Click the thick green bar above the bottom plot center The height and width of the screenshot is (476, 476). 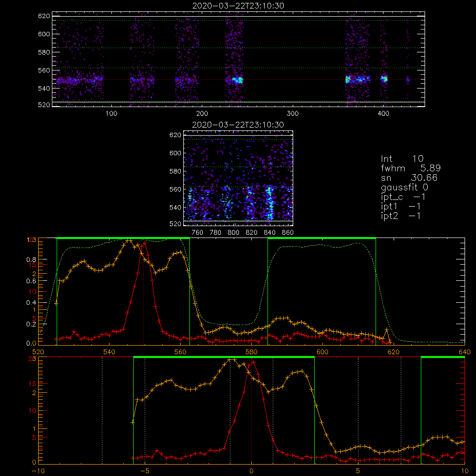(224, 357)
